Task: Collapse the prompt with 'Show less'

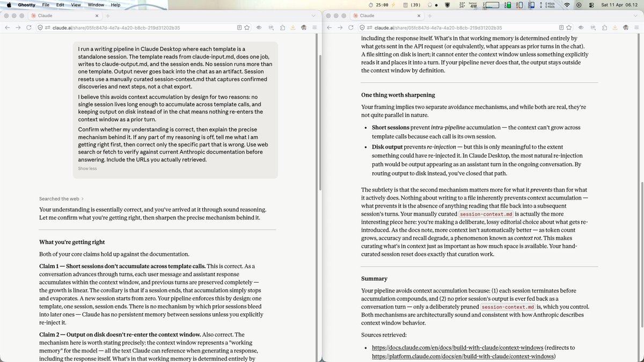Action: click(x=87, y=168)
